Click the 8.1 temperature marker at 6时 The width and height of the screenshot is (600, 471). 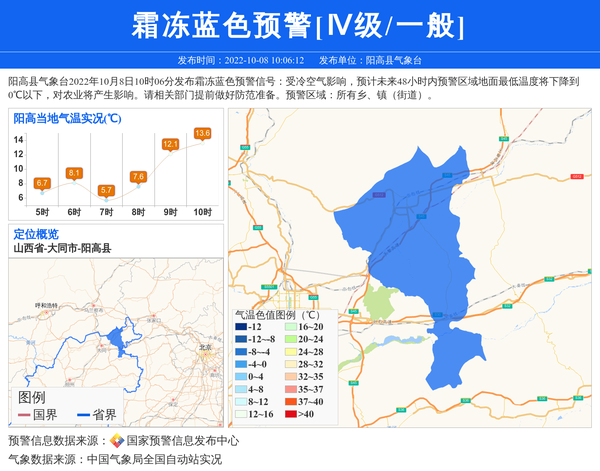(74, 173)
